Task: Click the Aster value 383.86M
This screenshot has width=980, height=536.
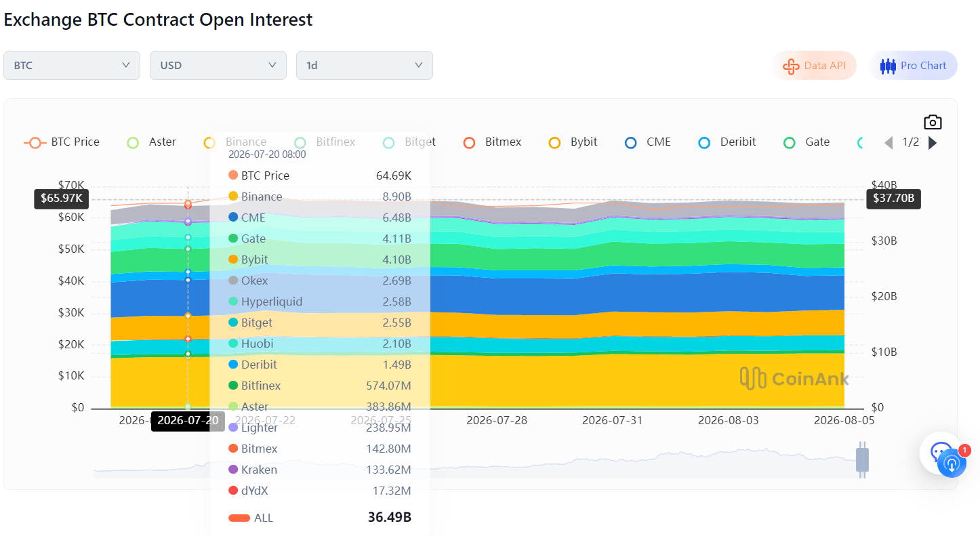Action: click(388, 407)
